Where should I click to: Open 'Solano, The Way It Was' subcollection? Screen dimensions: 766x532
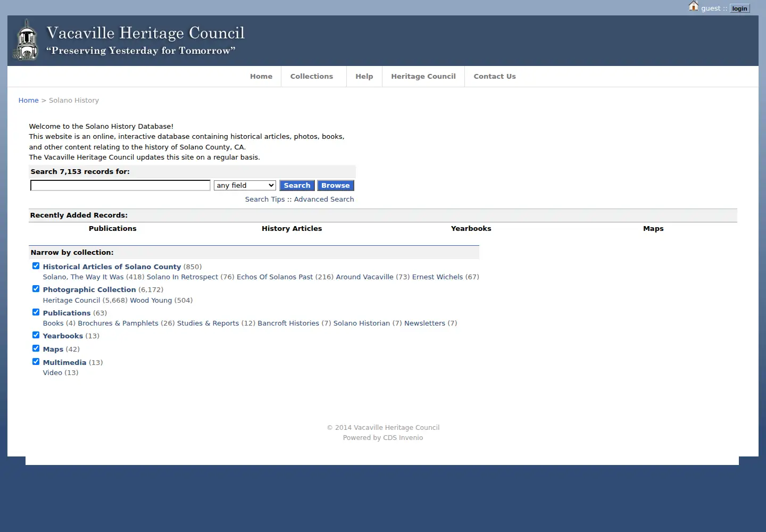(83, 277)
